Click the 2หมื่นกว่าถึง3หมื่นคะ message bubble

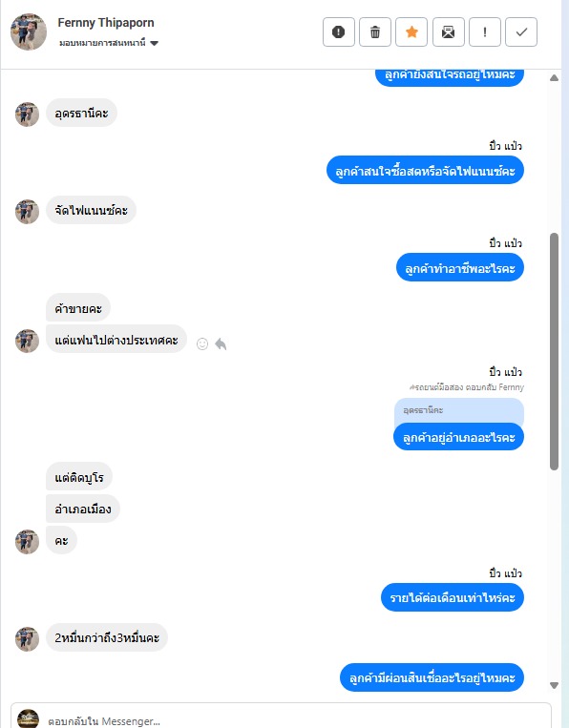[x=107, y=638]
